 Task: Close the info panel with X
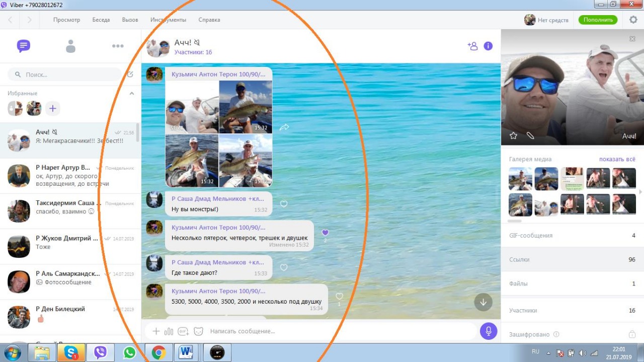[632, 39]
